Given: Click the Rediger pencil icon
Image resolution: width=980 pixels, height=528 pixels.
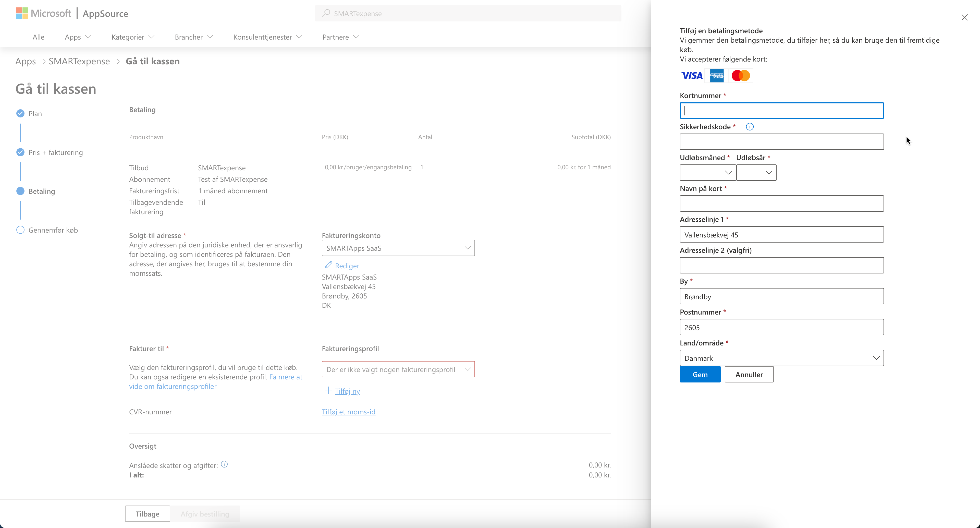Looking at the screenshot, I should pyautogui.click(x=328, y=265).
